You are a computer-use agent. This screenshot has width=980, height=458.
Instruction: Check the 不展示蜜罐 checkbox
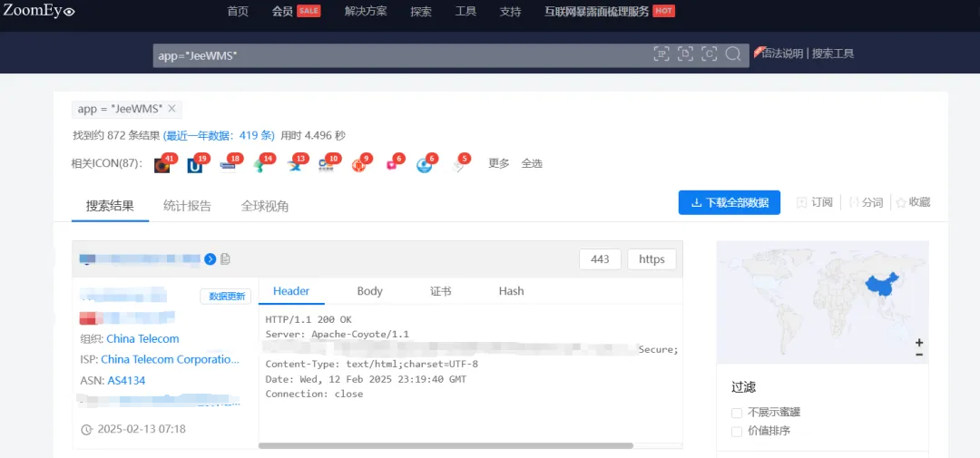(737, 413)
